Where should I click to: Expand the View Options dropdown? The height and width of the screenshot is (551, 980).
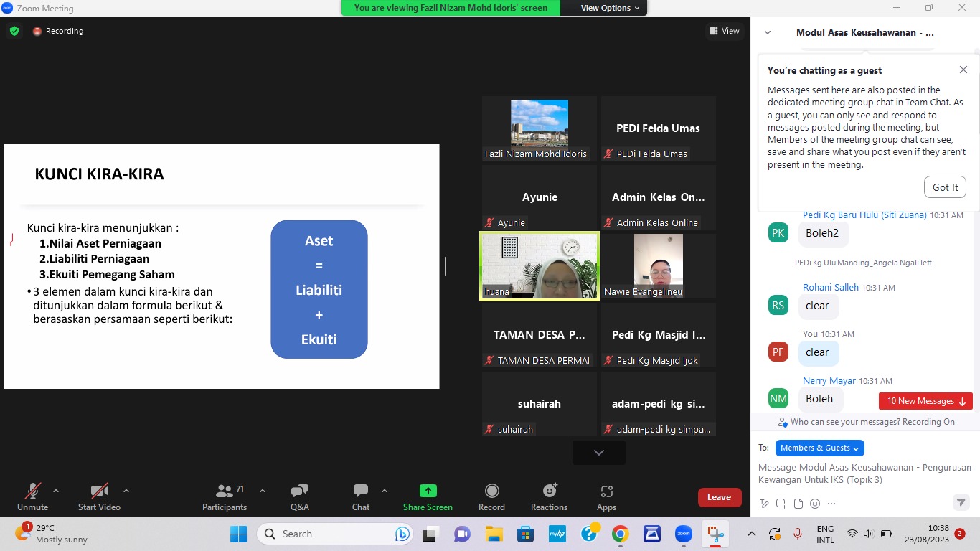606,8
